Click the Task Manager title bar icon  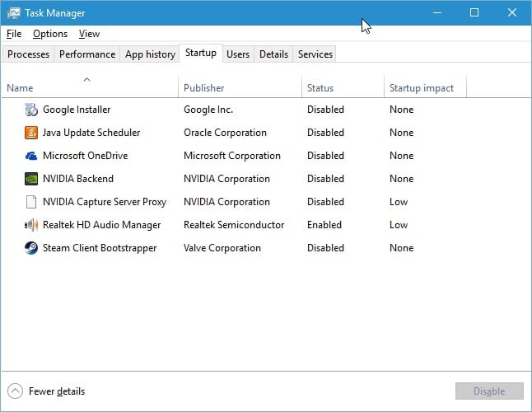pyautogui.click(x=14, y=13)
